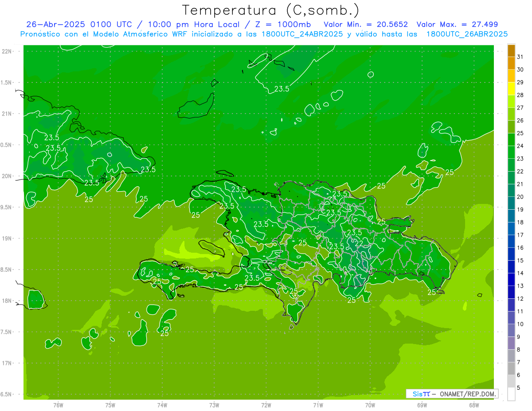
Task: Click the 18N latitude axis label
Action: point(7,301)
